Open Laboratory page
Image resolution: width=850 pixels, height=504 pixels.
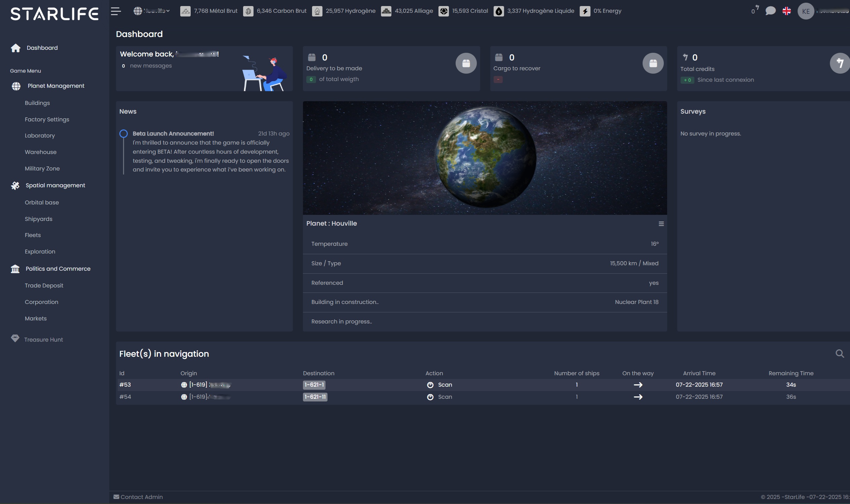[40, 135]
